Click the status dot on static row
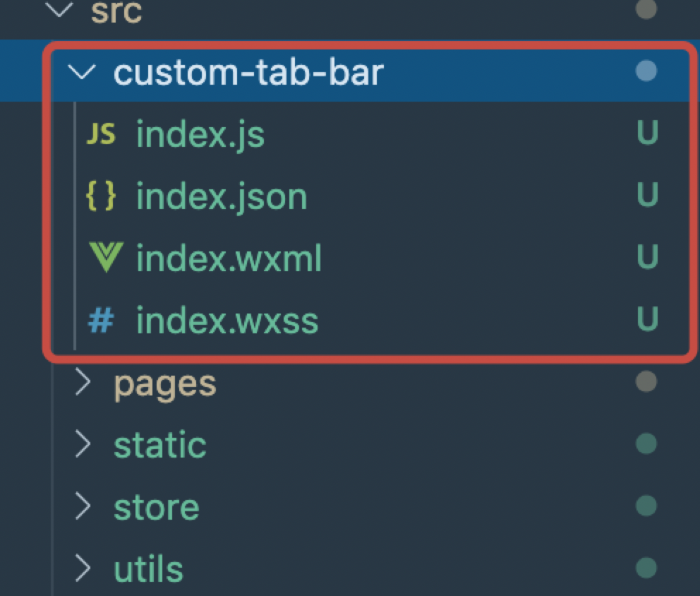Viewport: 700px width, 596px height. pos(646,443)
